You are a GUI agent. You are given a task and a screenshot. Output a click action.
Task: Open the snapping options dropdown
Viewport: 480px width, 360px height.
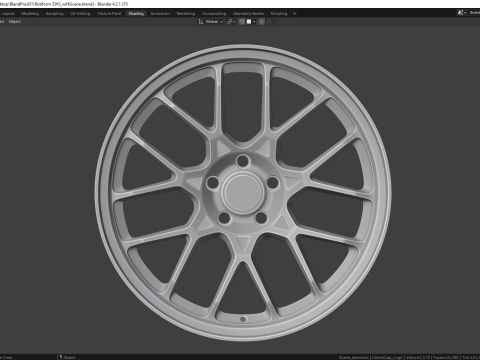[251, 22]
